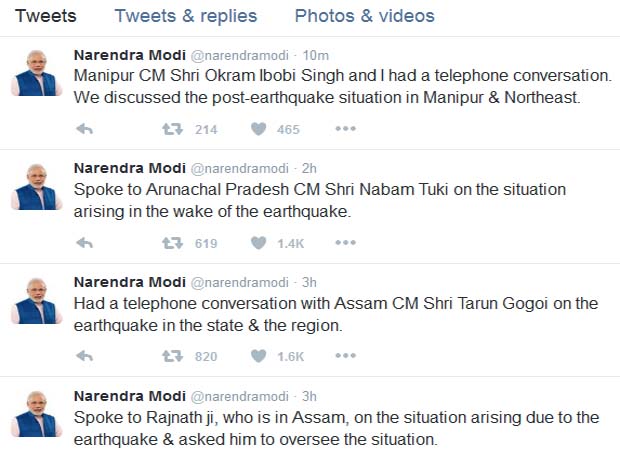Open more options on the Assam tweet

[345, 355]
